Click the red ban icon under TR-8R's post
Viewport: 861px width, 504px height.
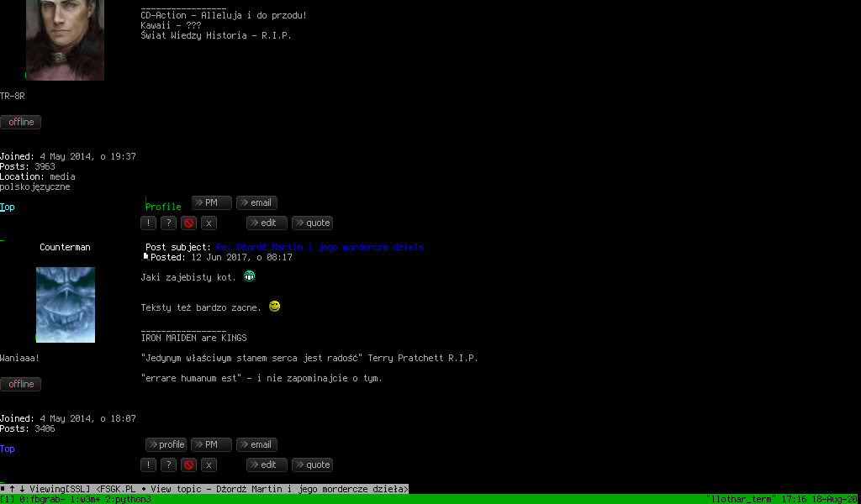(x=189, y=223)
